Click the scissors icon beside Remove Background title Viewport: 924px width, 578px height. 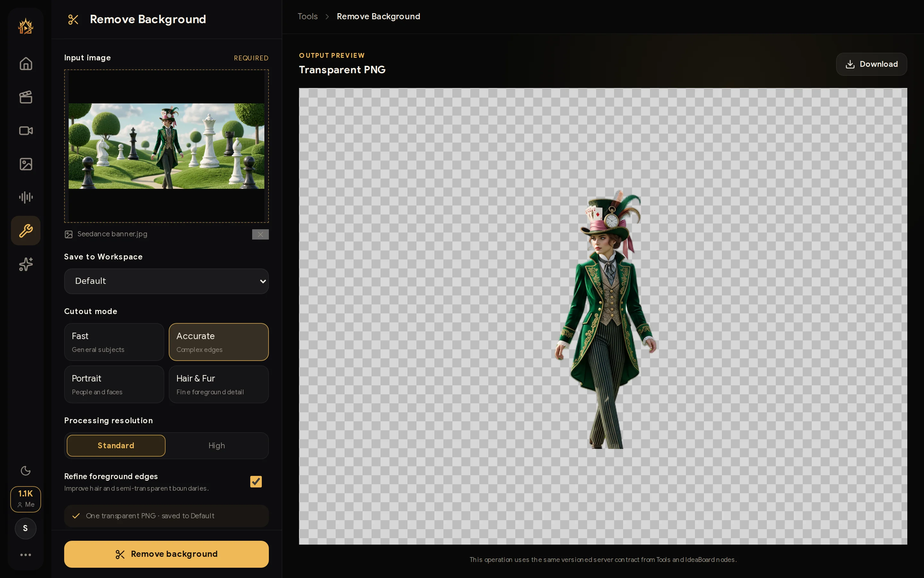click(73, 20)
